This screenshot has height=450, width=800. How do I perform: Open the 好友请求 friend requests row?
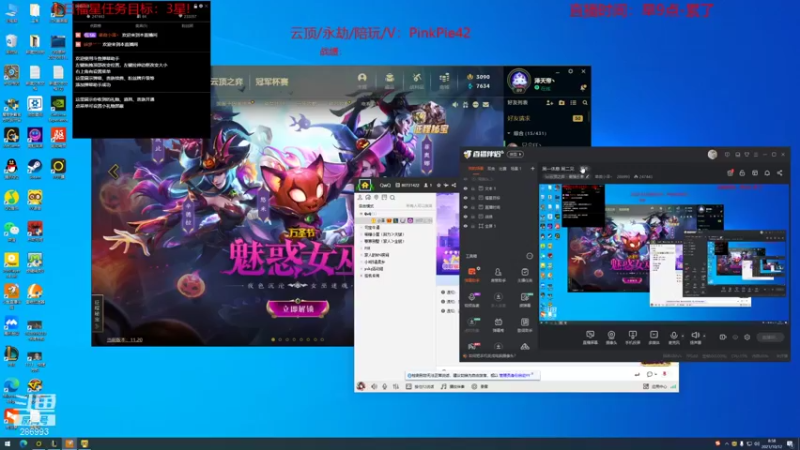coord(545,118)
